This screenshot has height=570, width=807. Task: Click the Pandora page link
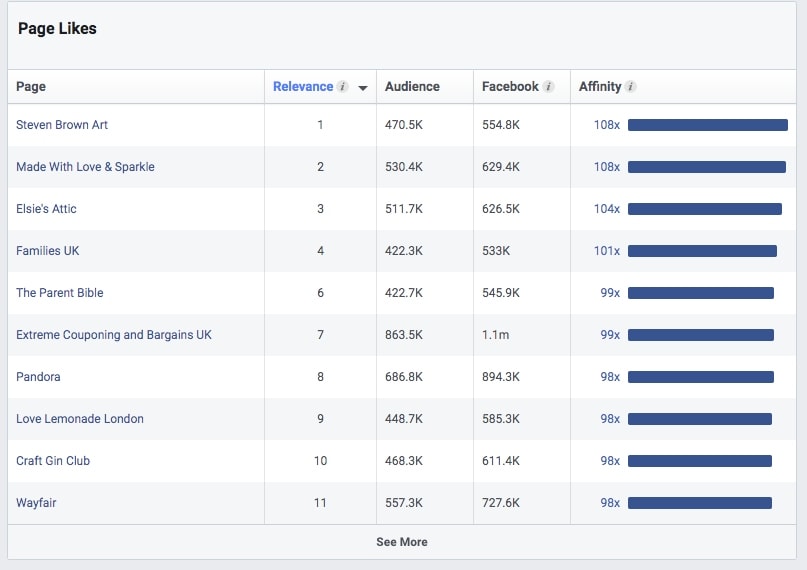click(38, 377)
